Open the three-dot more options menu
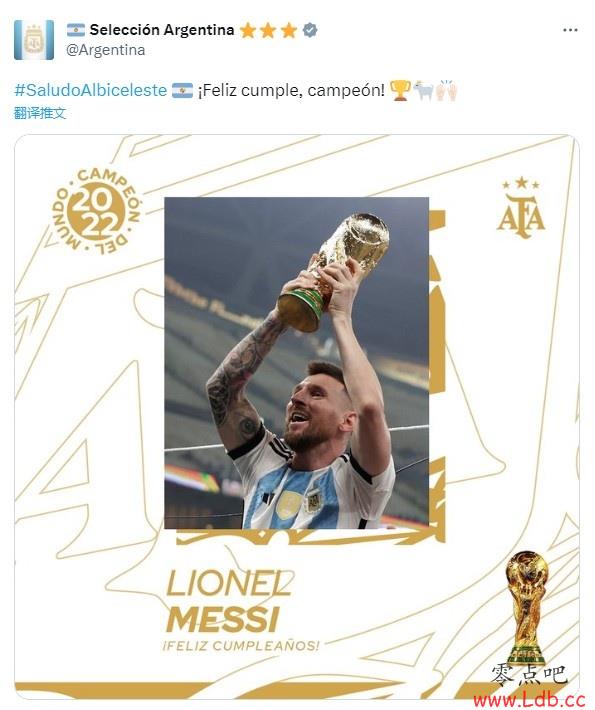The height and width of the screenshot is (710, 595). coord(570,30)
